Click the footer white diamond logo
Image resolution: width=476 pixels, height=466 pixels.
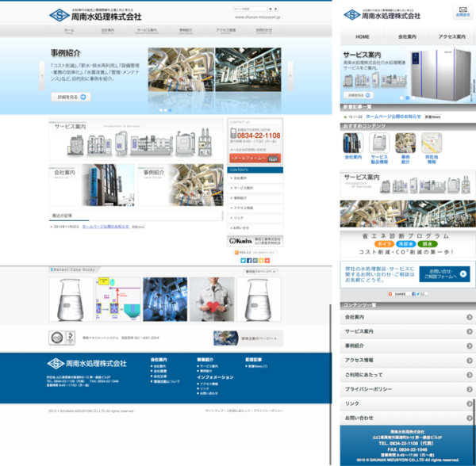tap(56, 363)
